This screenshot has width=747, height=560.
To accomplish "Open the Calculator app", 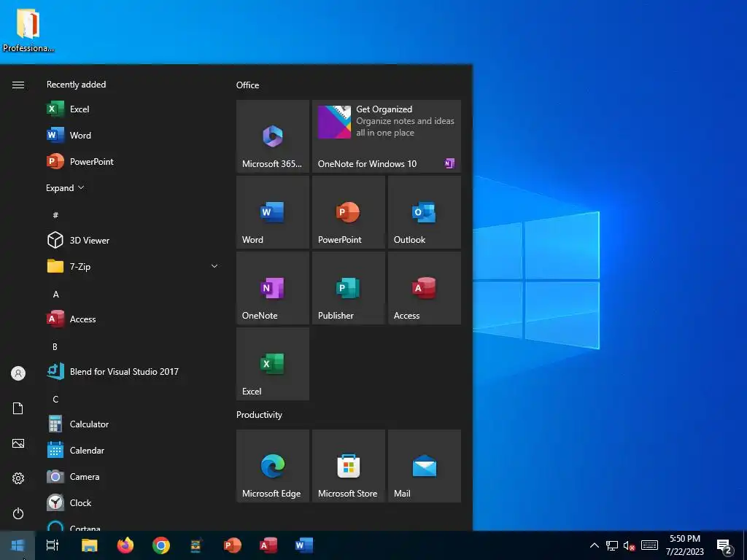I will click(133, 424).
